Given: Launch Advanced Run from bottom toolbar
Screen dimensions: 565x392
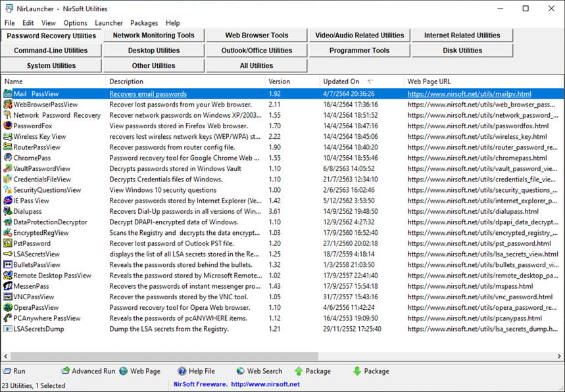Looking at the screenshot, I should click(88, 371).
